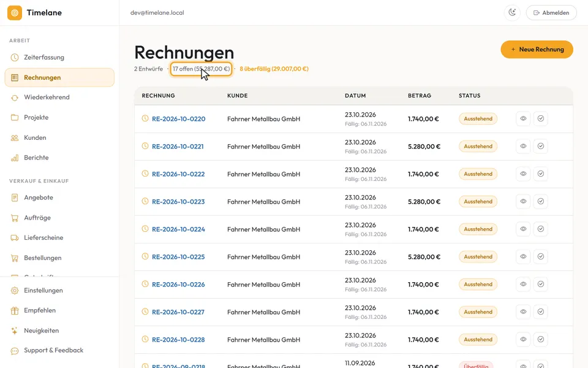This screenshot has height=368, width=588.
Task: Open Zeiterfassung in the sidebar
Action: [x=59, y=58]
